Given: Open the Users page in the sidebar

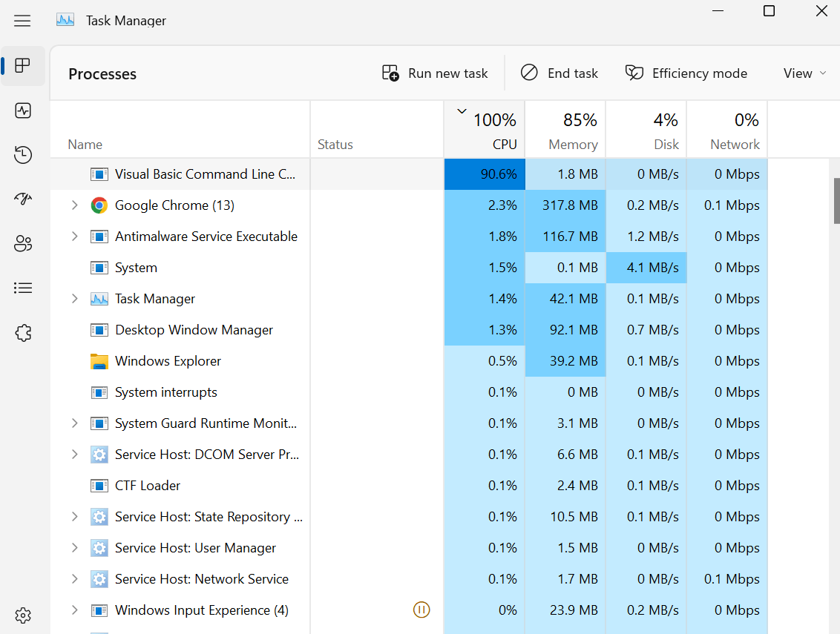Looking at the screenshot, I should (x=22, y=243).
